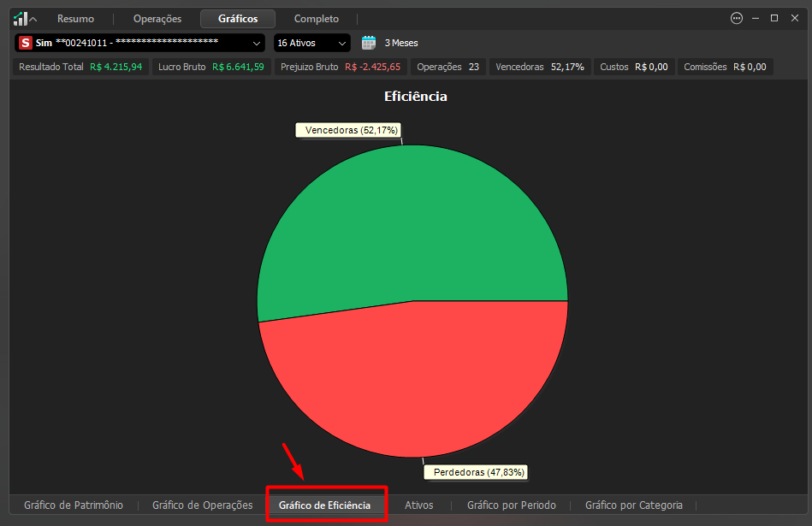Switch to the Resumo tab

pos(75,19)
